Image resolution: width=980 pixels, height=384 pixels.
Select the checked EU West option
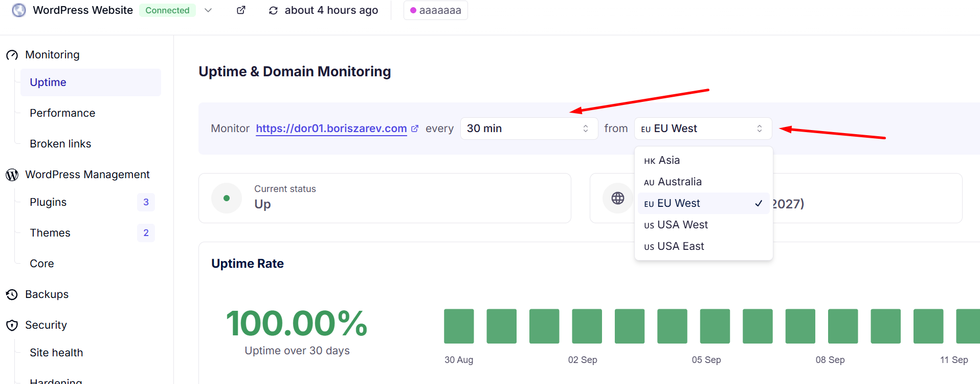[x=703, y=203]
